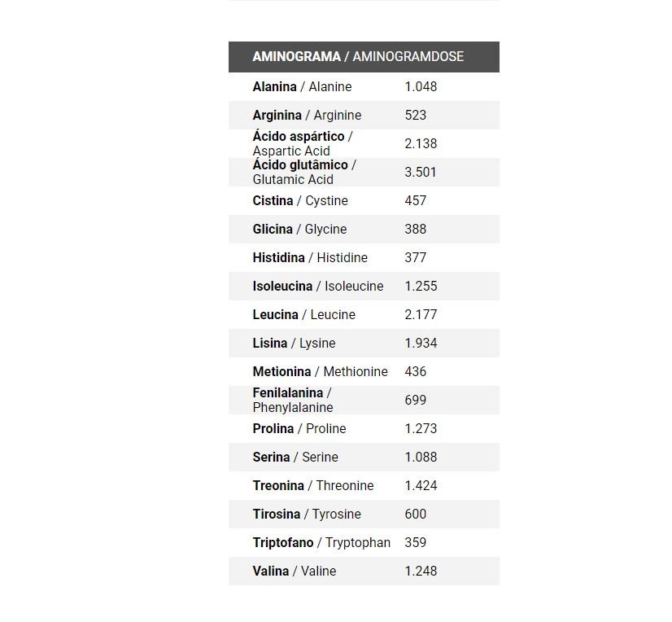Select the Alanina / Alanine row label
Screen dimensions: 672x622
coord(302,87)
